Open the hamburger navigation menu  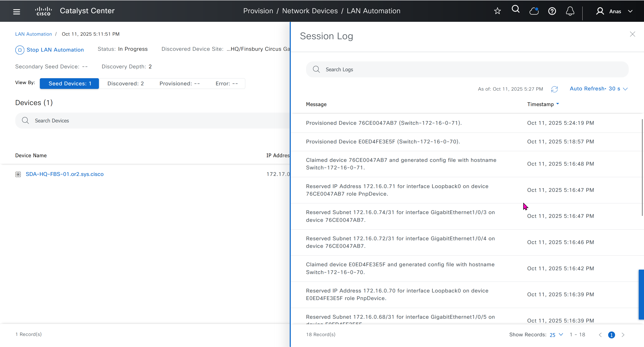pos(17,12)
